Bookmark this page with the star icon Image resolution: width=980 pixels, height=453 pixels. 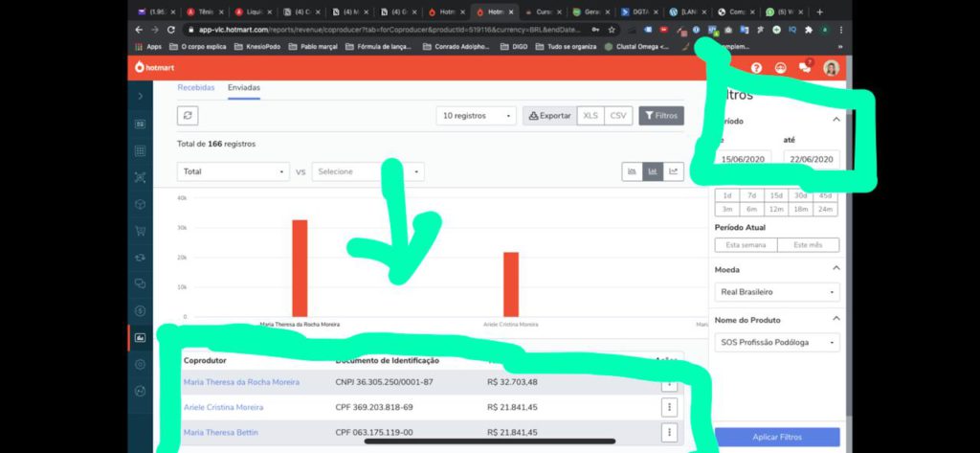[612, 30]
